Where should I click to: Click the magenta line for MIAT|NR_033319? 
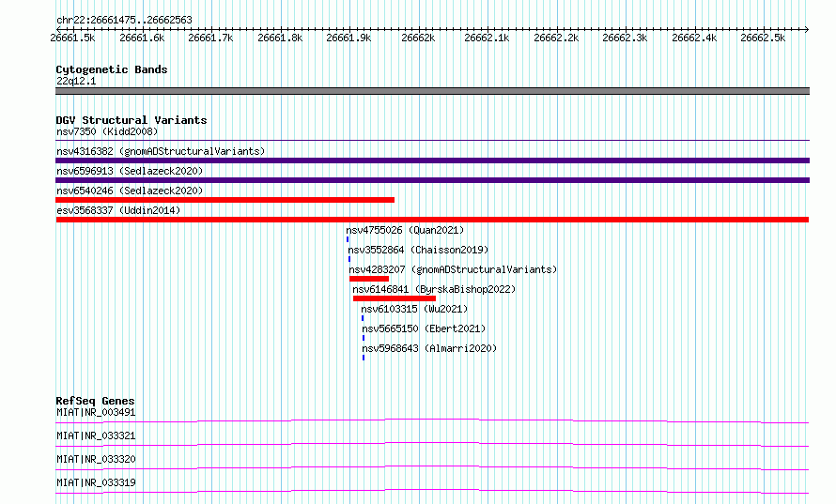(432, 491)
